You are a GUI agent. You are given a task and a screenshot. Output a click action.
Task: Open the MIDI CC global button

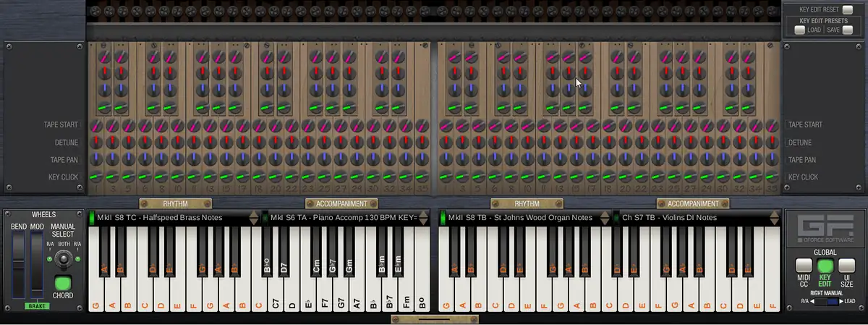click(x=804, y=266)
